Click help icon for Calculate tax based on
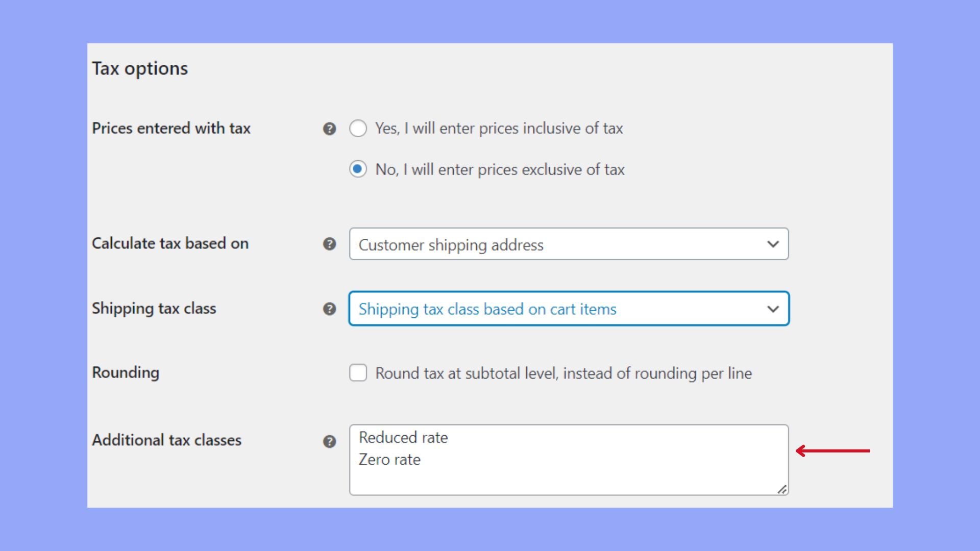The image size is (980, 551). point(330,244)
